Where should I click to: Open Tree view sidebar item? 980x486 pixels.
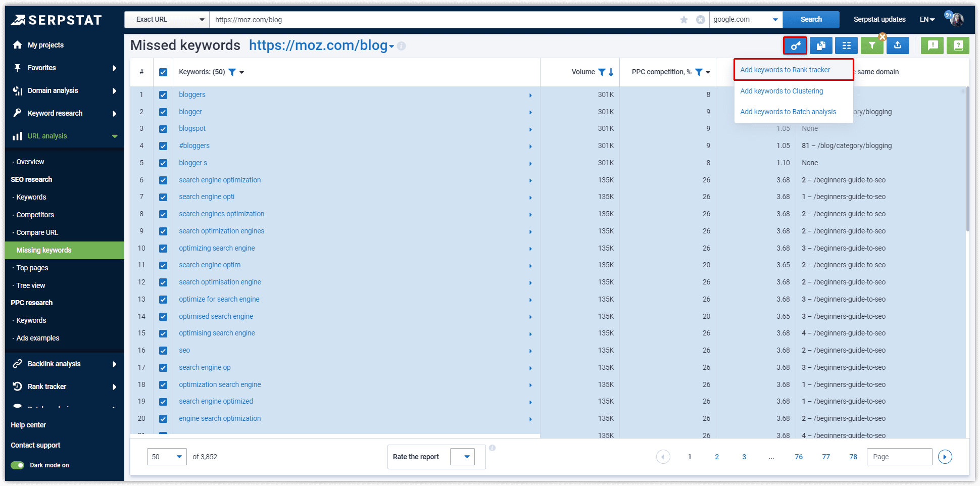(x=31, y=285)
